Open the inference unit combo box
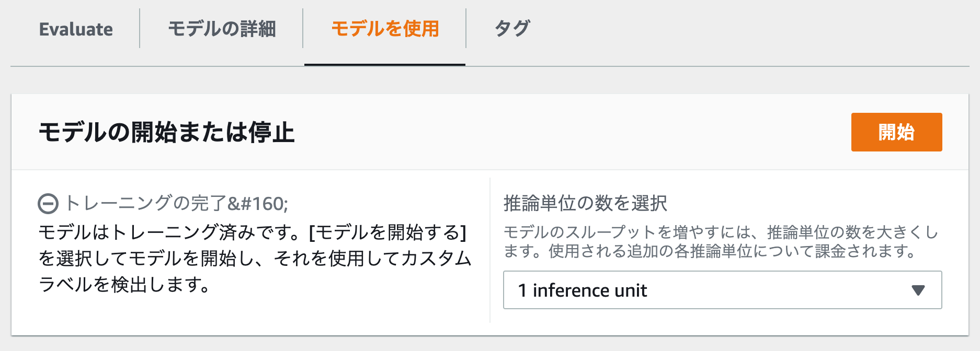 tap(722, 290)
